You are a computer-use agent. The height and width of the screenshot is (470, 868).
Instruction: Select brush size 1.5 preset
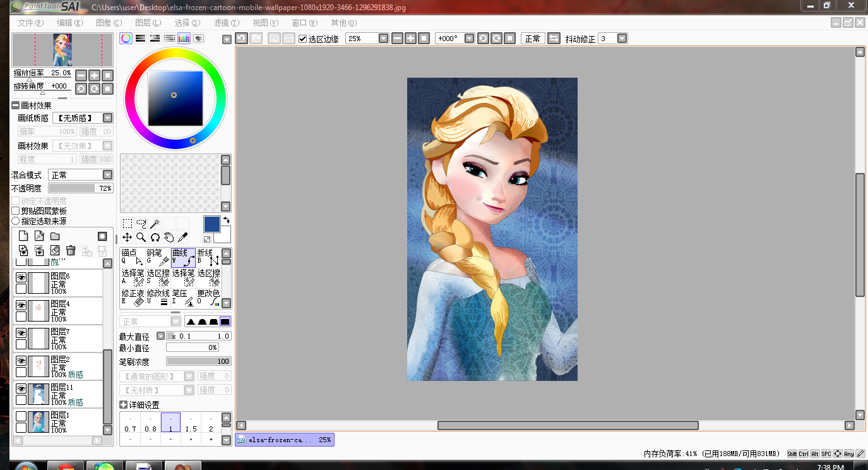coord(191,423)
